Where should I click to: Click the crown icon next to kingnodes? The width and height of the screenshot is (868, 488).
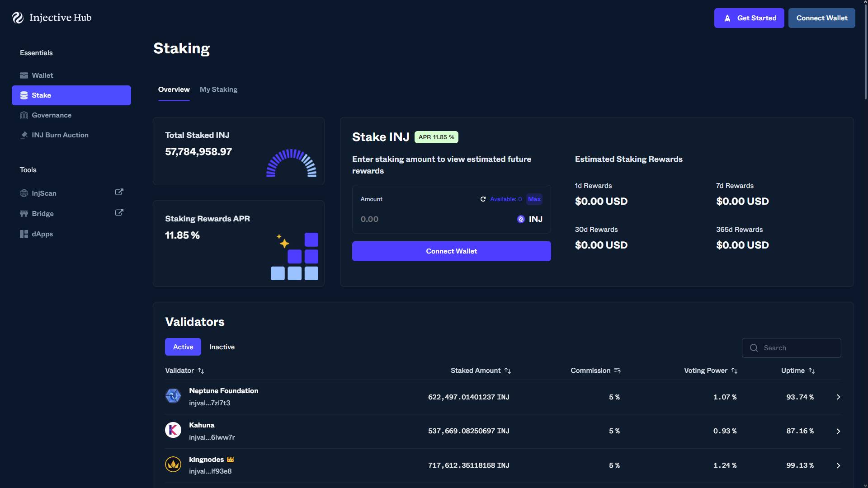231,460
